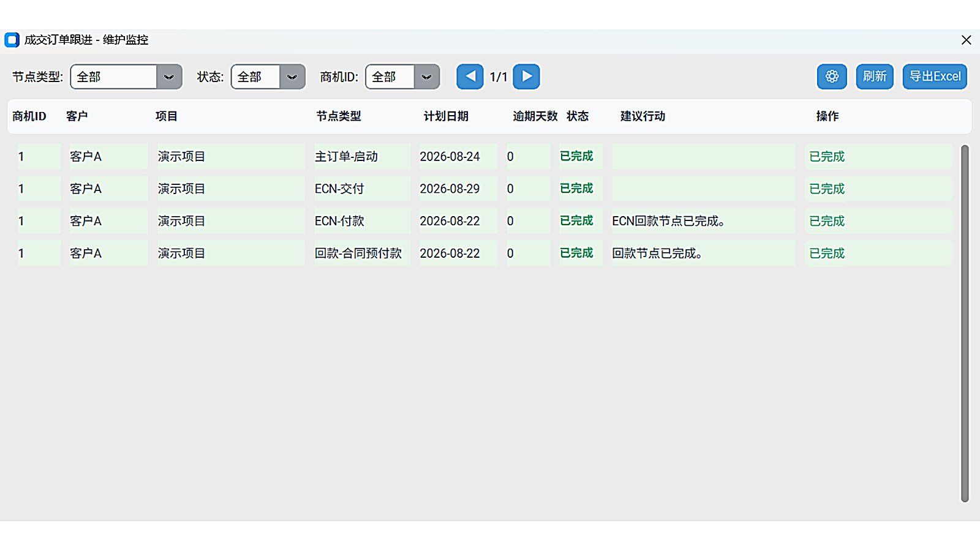Click 客户A in ECN-交付 row
The width and height of the screenshot is (980, 551).
pos(86,189)
